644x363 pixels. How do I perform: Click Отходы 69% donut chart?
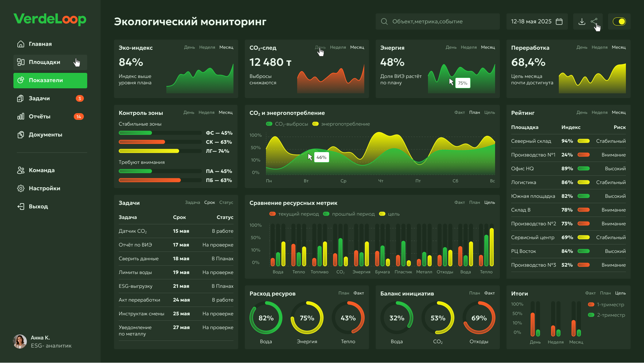point(479,318)
